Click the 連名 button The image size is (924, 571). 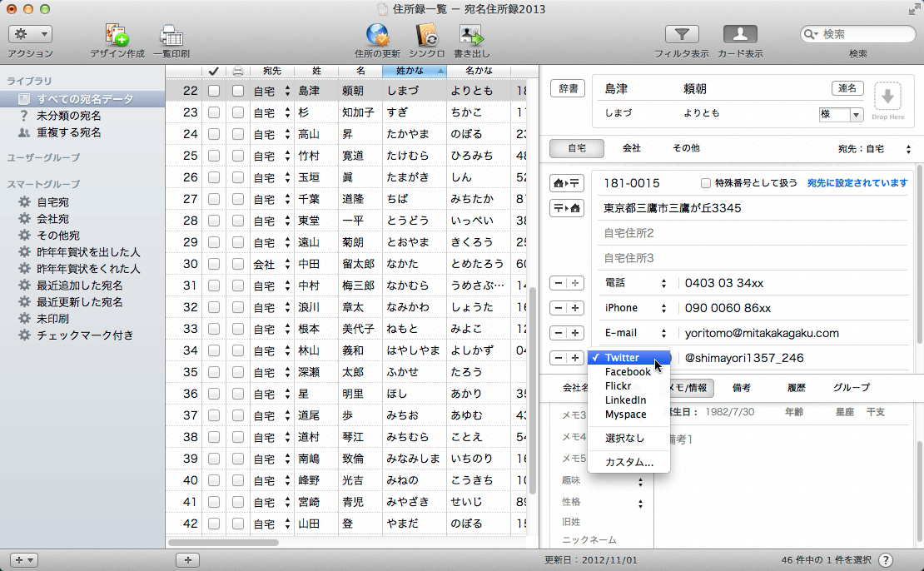(x=847, y=88)
